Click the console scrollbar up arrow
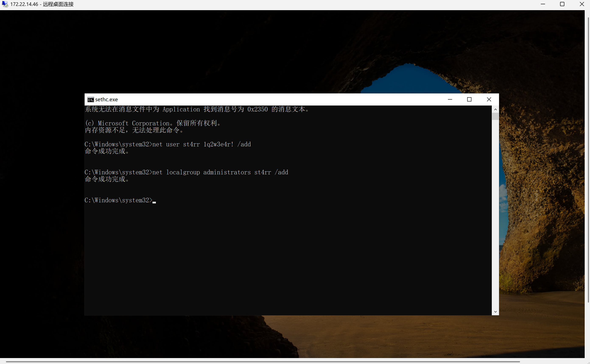The height and width of the screenshot is (364, 590). point(495,109)
